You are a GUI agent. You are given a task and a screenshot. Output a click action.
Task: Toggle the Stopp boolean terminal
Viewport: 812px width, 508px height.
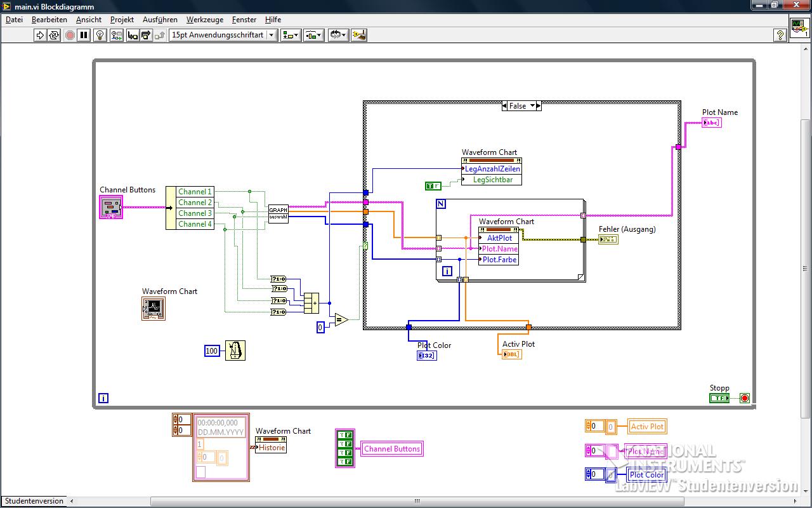[x=719, y=398]
